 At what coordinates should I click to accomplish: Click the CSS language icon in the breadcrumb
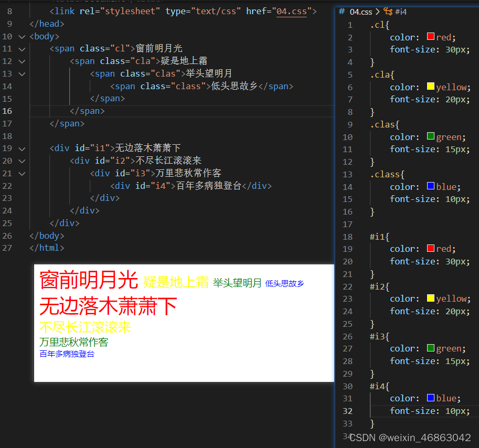click(x=341, y=12)
